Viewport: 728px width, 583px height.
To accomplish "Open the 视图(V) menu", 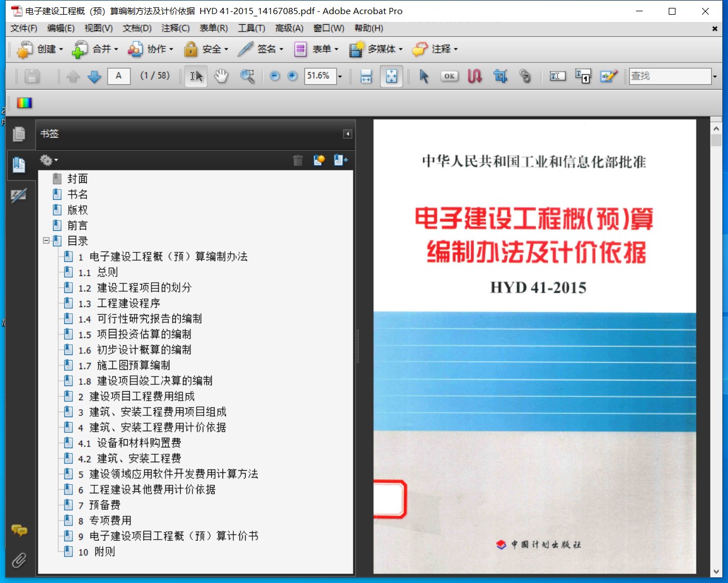I will [x=99, y=28].
